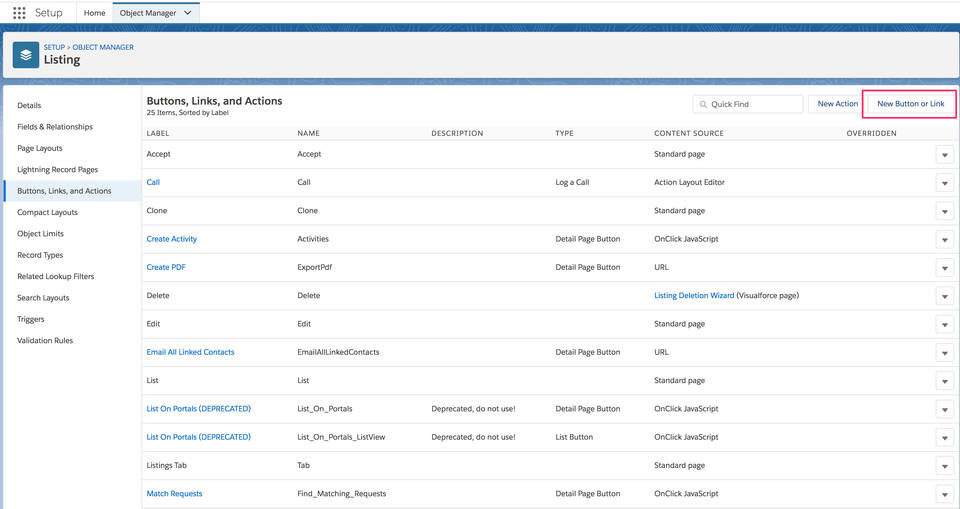The width and height of the screenshot is (960, 509).
Task: Click the CONTENT SOURCE column header
Action: coord(689,133)
